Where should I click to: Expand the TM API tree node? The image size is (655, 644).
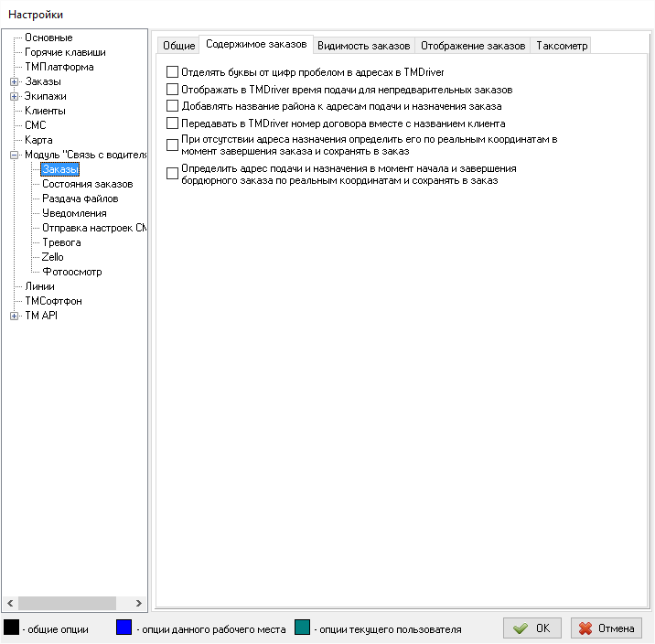[15, 316]
